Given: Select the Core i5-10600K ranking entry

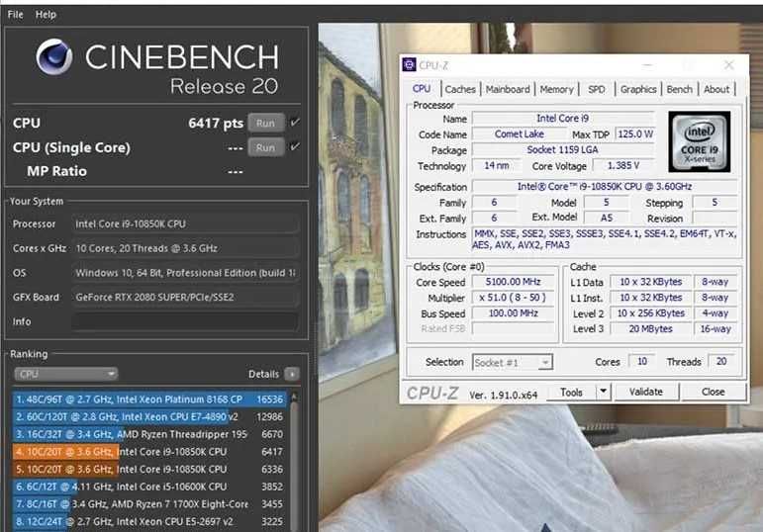Looking at the screenshot, I should point(148,487).
